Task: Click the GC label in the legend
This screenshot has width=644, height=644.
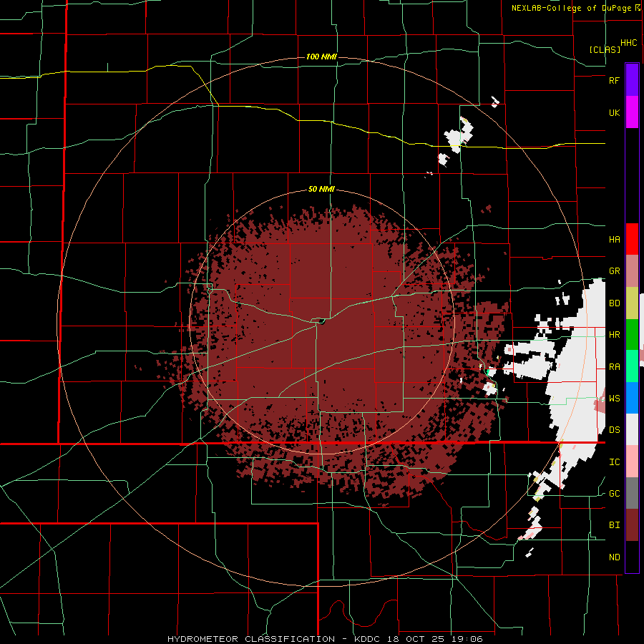Action: tap(614, 494)
